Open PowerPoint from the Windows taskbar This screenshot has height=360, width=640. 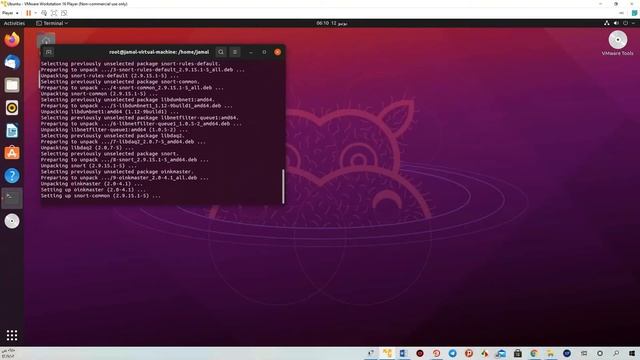coord(469,353)
